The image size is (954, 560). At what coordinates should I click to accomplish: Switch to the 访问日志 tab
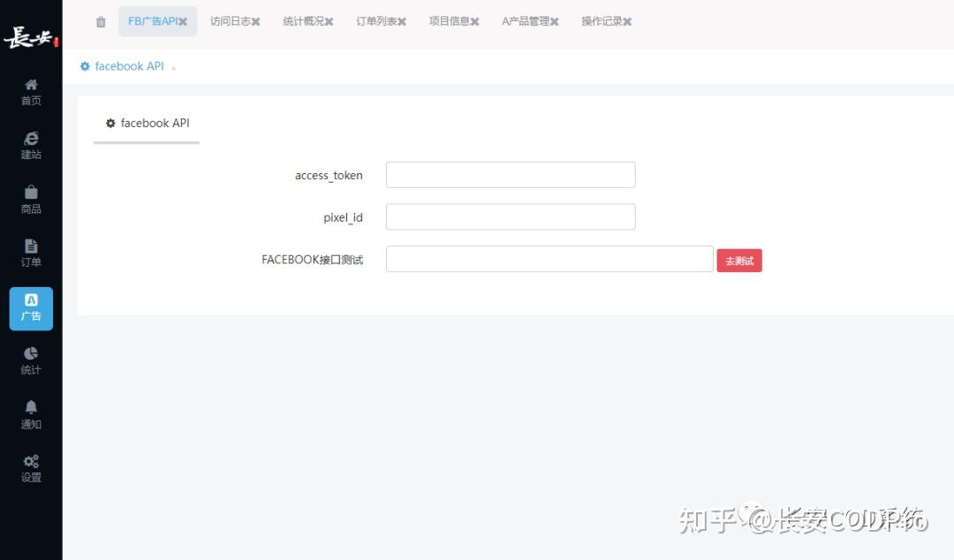pyautogui.click(x=230, y=21)
